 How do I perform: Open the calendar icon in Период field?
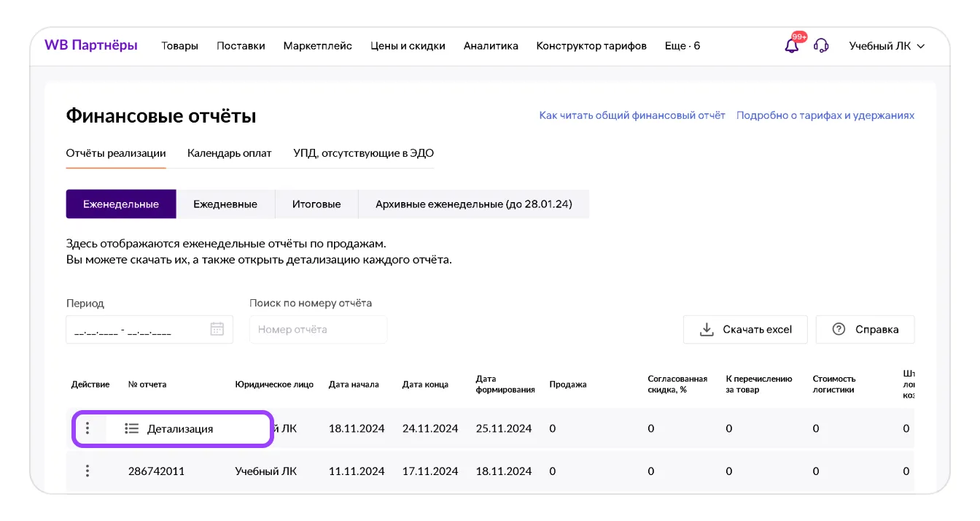[x=217, y=329]
